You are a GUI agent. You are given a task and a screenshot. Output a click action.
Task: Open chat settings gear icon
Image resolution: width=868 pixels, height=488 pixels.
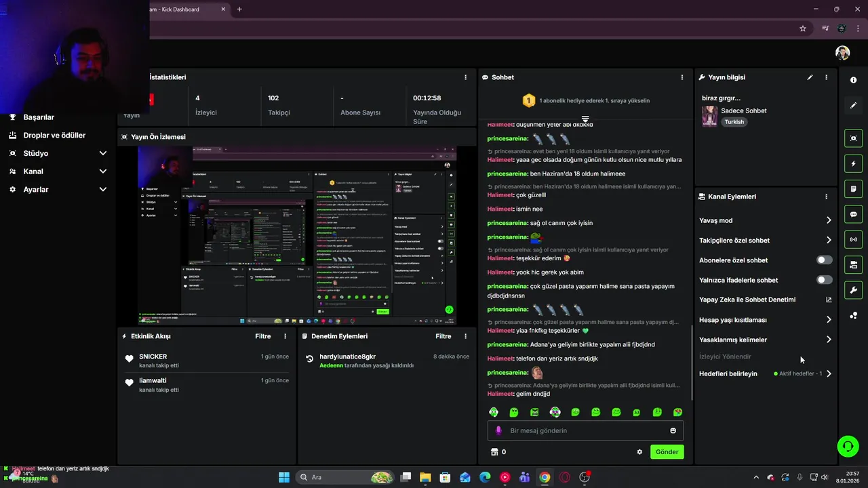tap(639, 452)
